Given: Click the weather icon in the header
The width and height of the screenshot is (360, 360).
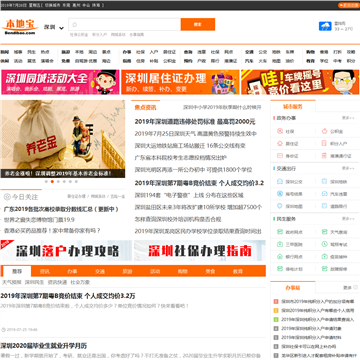Looking at the screenshot, I should (x=325, y=26).
